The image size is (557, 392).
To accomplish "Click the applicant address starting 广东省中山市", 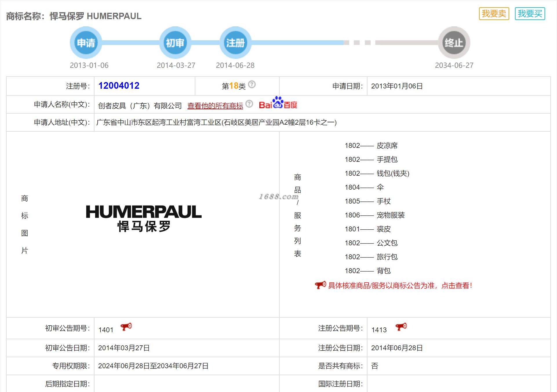I will [x=216, y=122].
